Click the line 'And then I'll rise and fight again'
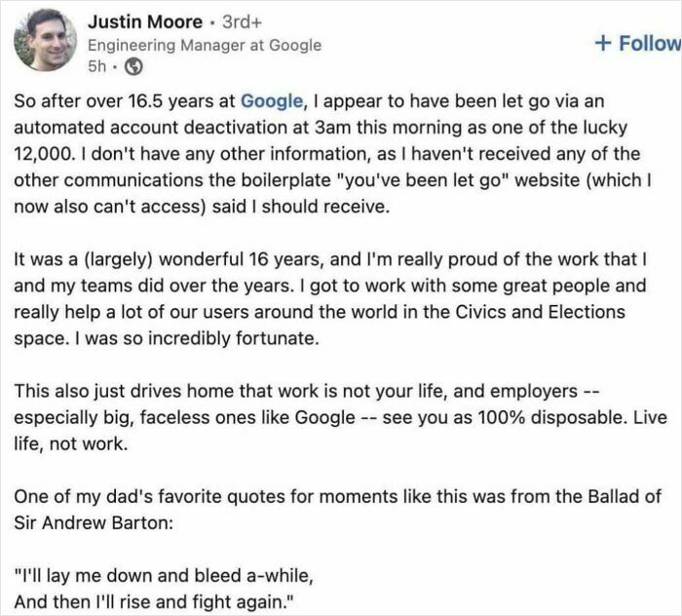This screenshot has width=682, height=616. tap(154, 601)
